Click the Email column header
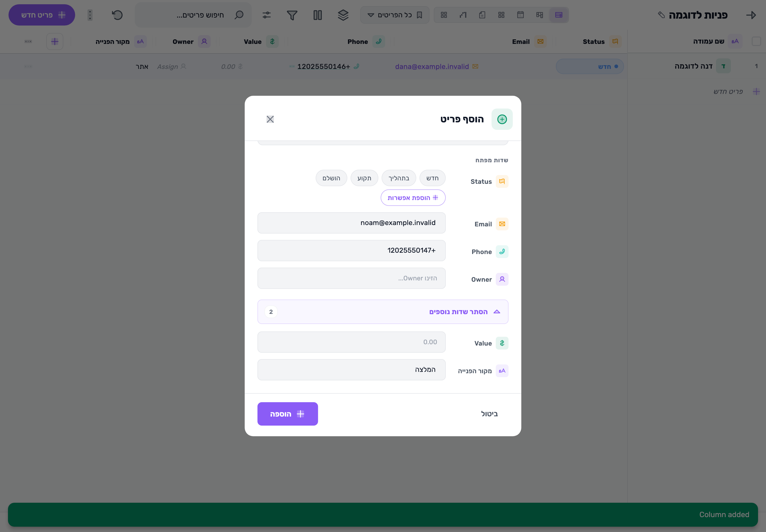The width and height of the screenshot is (766, 532). click(x=521, y=42)
